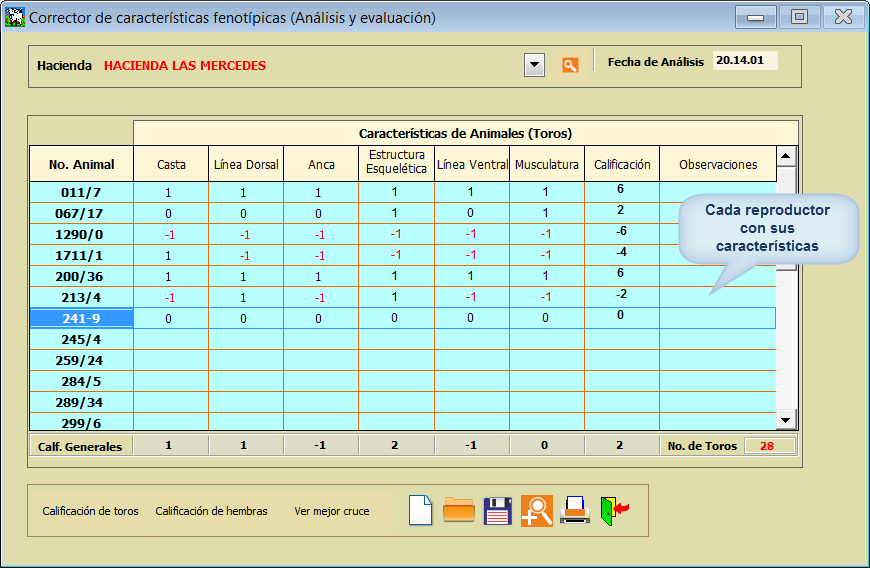Viewport: 870px width, 568px height.
Task: Click the application icon in title bar
Action: 14,17
